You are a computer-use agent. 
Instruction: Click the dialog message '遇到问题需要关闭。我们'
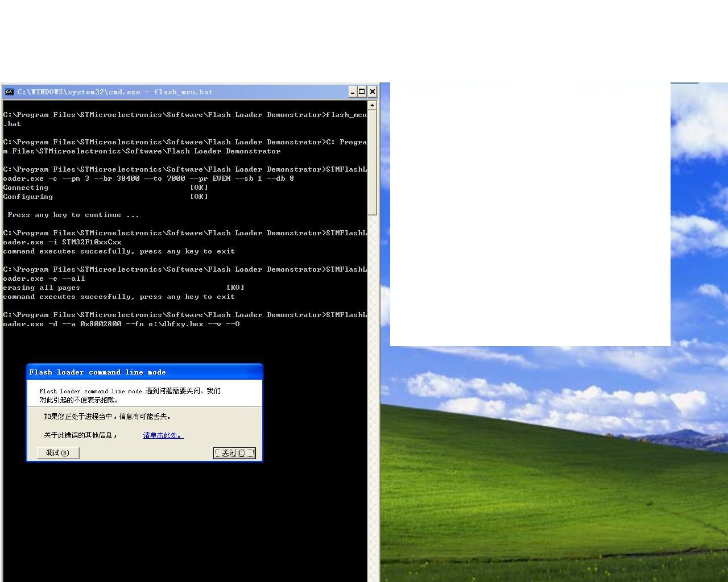(183, 391)
